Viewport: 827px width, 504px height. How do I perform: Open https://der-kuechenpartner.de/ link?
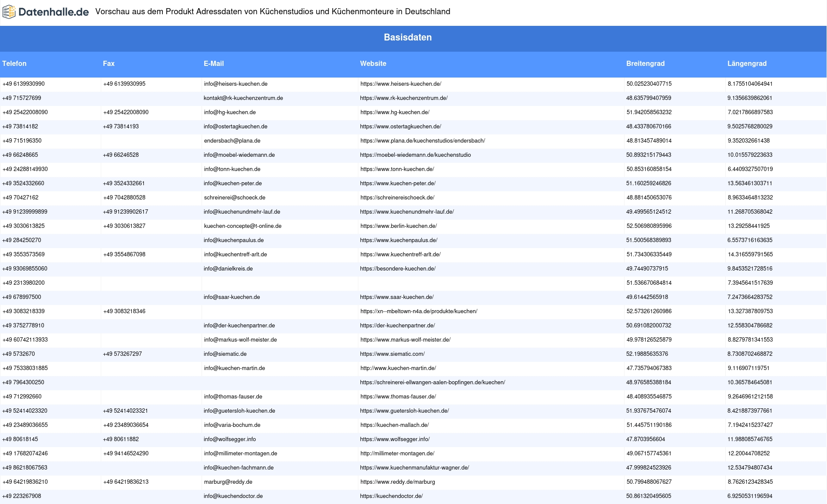[398, 326]
